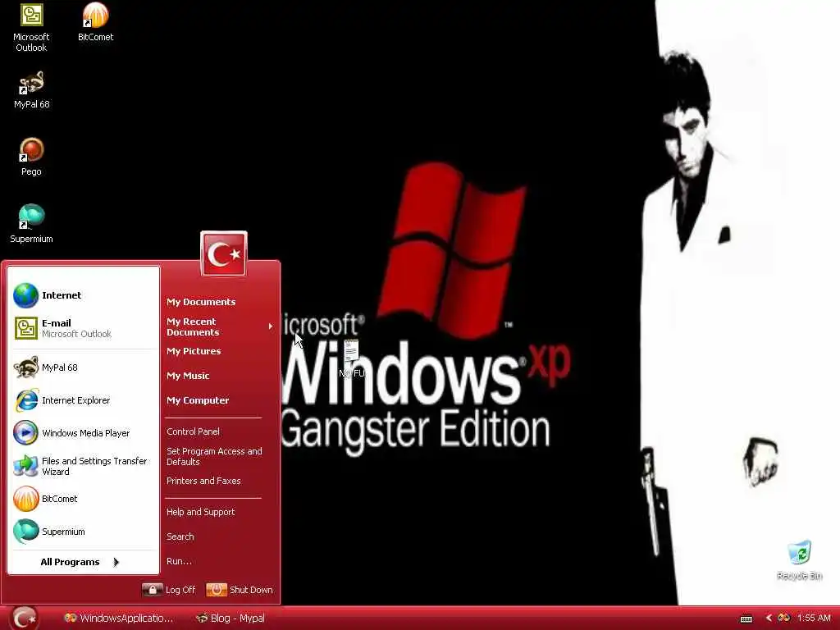
Task: Open Files and Settings Transfer Wizard
Action: tap(83, 466)
